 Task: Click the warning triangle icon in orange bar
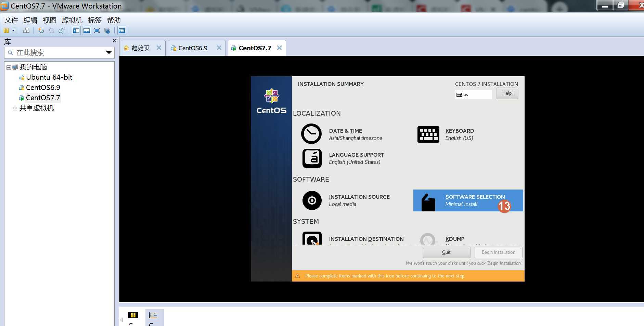click(x=297, y=276)
